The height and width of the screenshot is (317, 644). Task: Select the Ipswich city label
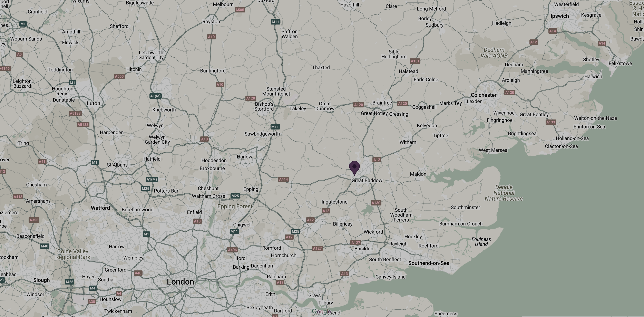pyautogui.click(x=559, y=16)
